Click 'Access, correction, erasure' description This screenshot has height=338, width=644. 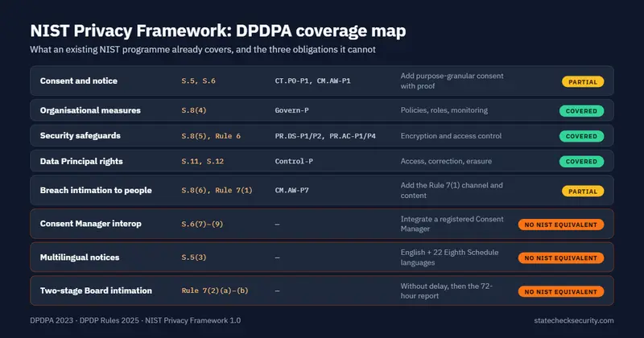pos(446,161)
